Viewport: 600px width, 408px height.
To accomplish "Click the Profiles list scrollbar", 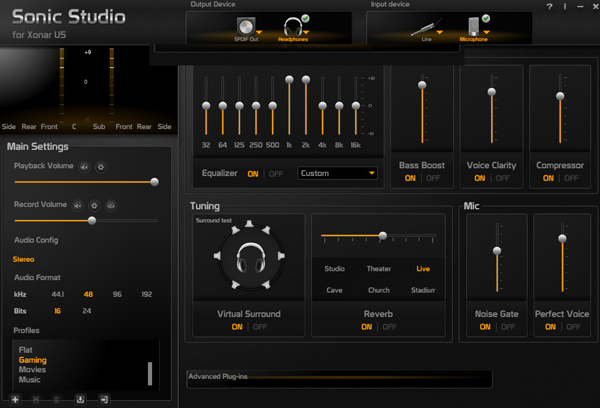I will pyautogui.click(x=150, y=373).
